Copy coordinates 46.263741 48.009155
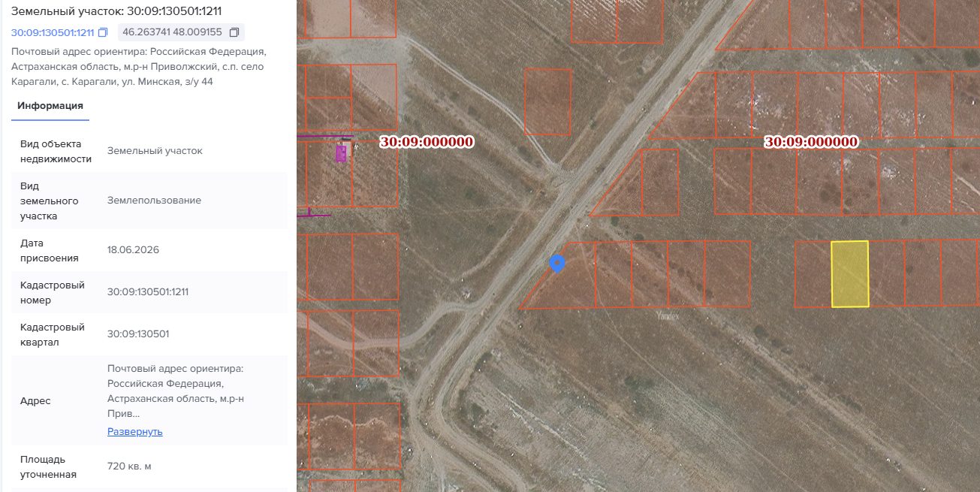Screen dimensions: 980x492 pos(234,32)
